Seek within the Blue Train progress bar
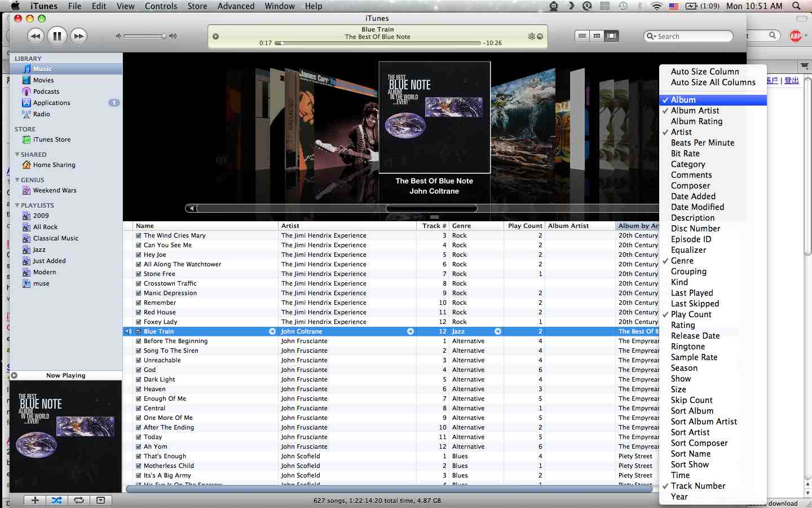 pos(378,43)
